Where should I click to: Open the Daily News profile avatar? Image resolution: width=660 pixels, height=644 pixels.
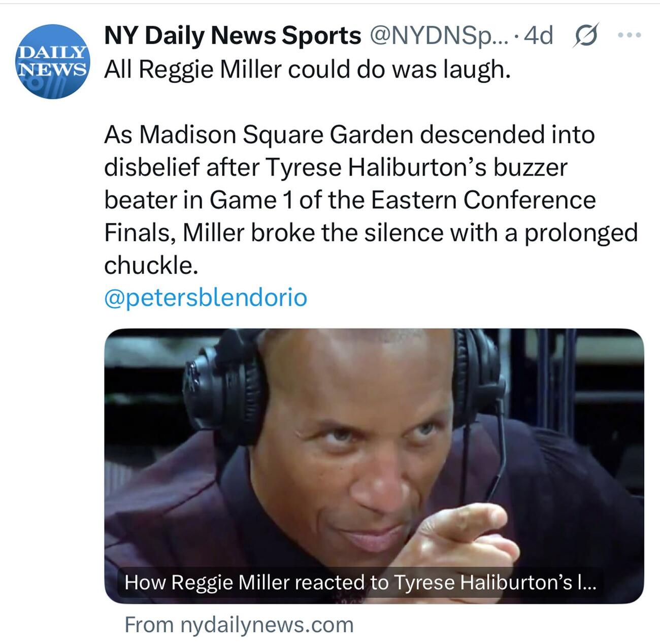point(53,61)
